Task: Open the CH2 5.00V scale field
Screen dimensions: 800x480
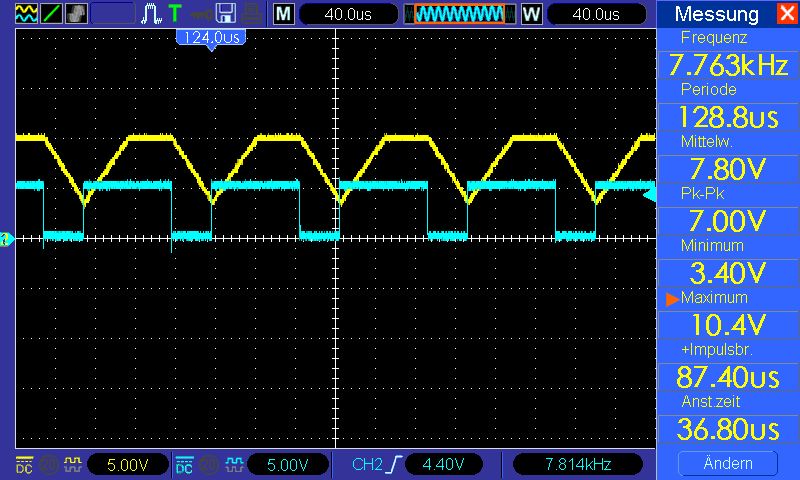Action: (x=288, y=464)
